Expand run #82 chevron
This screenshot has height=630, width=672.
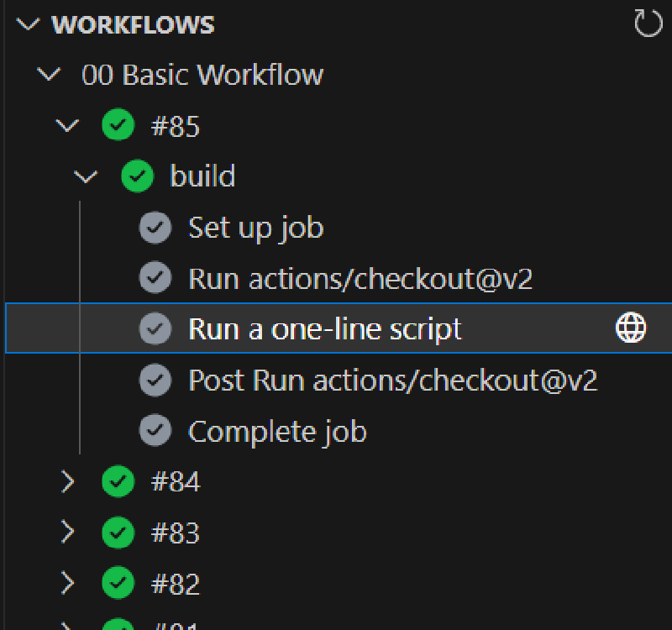(67, 583)
